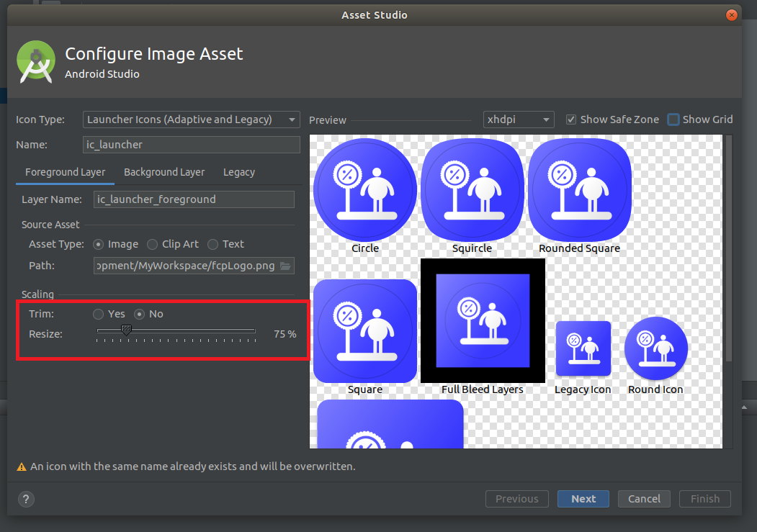Select Yes for the Trim option
Screen dimensions: 757x532
98,314
